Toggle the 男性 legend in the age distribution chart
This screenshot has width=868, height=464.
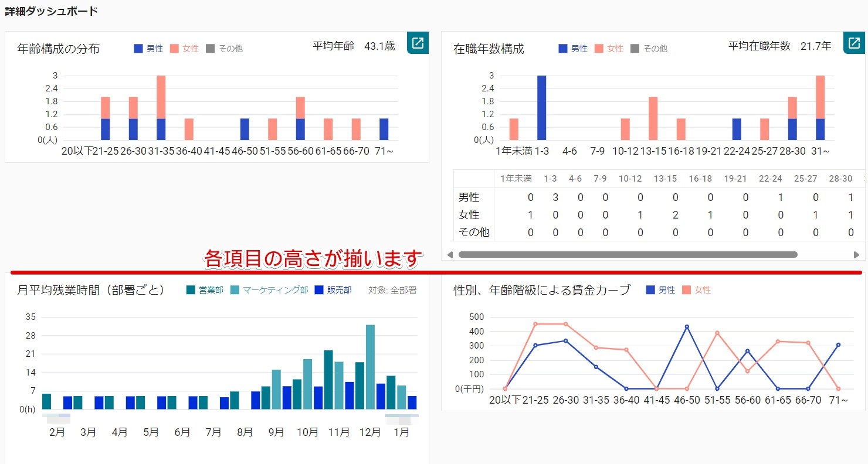pos(148,49)
